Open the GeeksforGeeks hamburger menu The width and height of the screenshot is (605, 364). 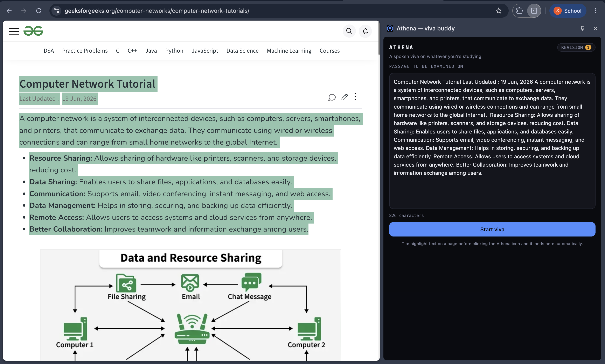tap(14, 31)
